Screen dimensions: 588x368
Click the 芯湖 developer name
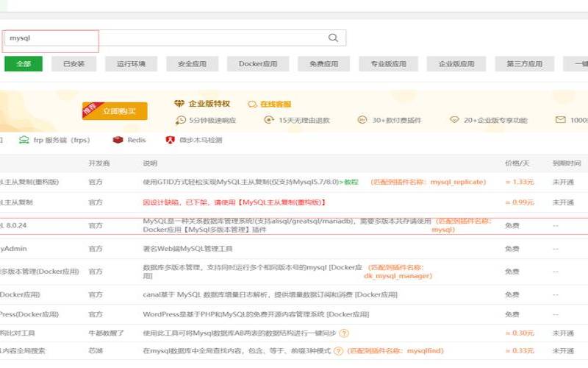point(96,351)
